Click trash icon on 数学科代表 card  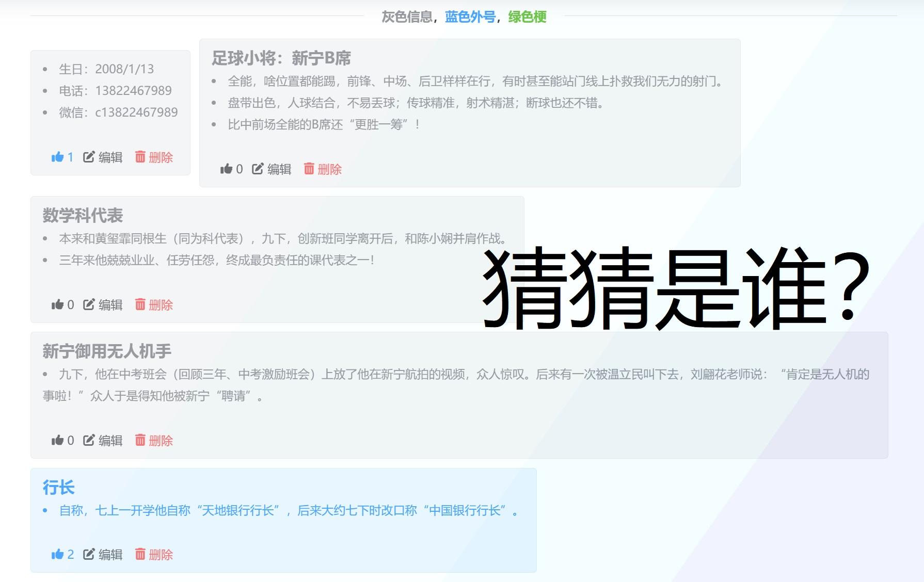pos(140,304)
